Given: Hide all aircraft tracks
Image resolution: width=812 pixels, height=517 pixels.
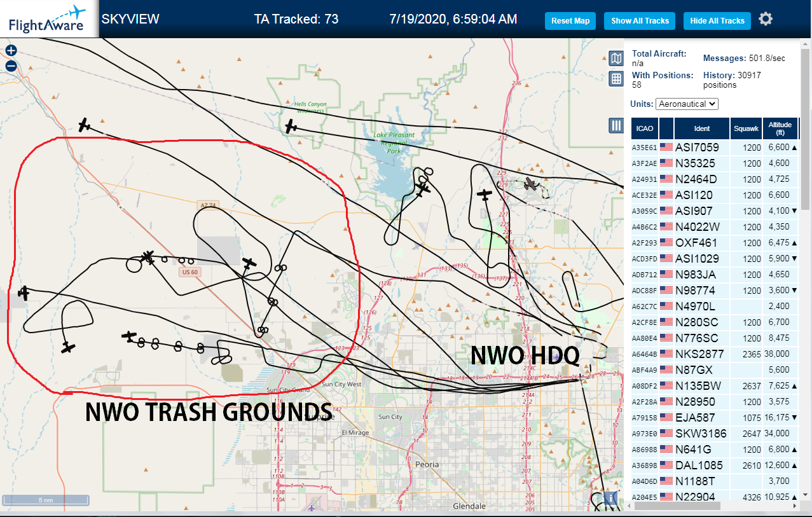Looking at the screenshot, I should coord(717,21).
